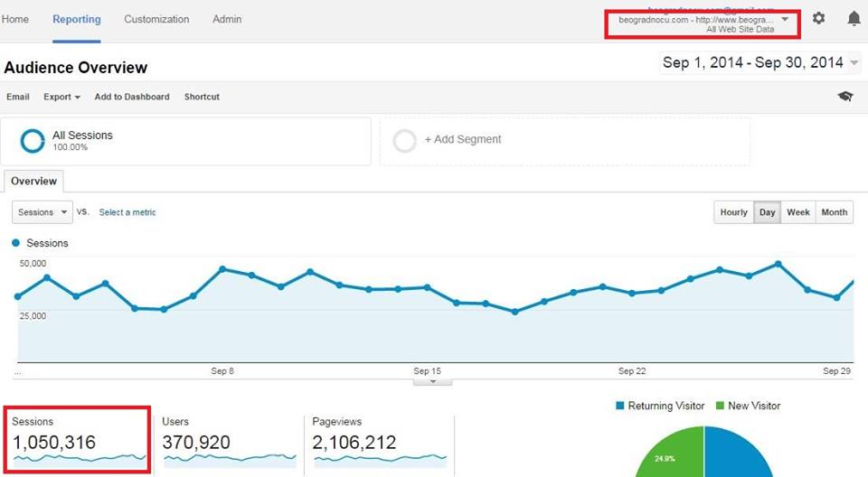Expand the Export menu
The width and height of the screenshot is (868, 477).
pos(61,97)
